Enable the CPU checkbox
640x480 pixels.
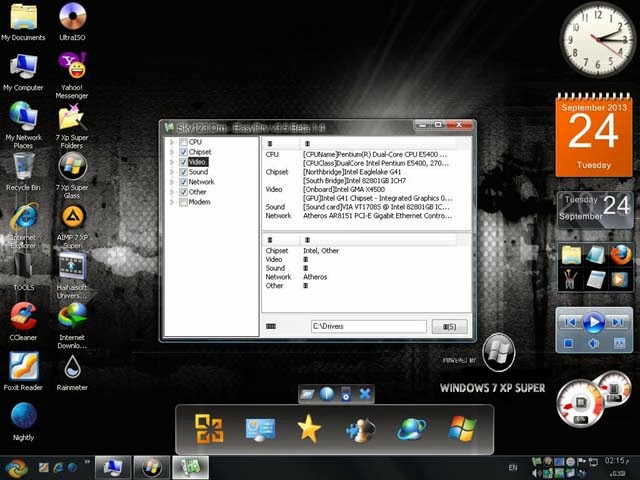click(183, 142)
